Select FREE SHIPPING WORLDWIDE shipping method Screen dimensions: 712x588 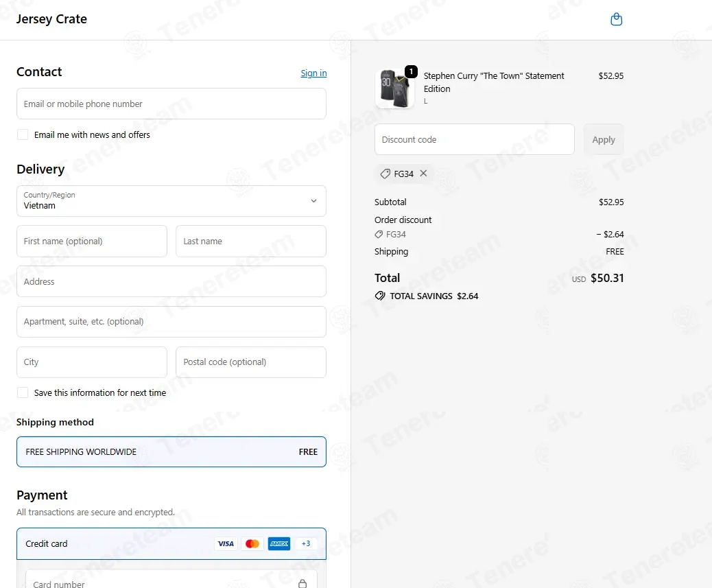[171, 451]
